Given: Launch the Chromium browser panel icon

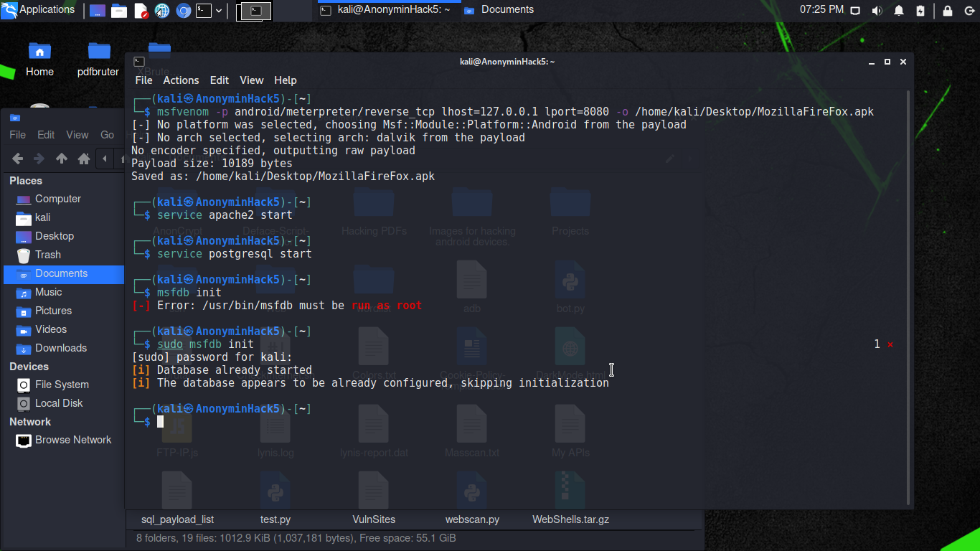Looking at the screenshot, I should [x=184, y=11].
